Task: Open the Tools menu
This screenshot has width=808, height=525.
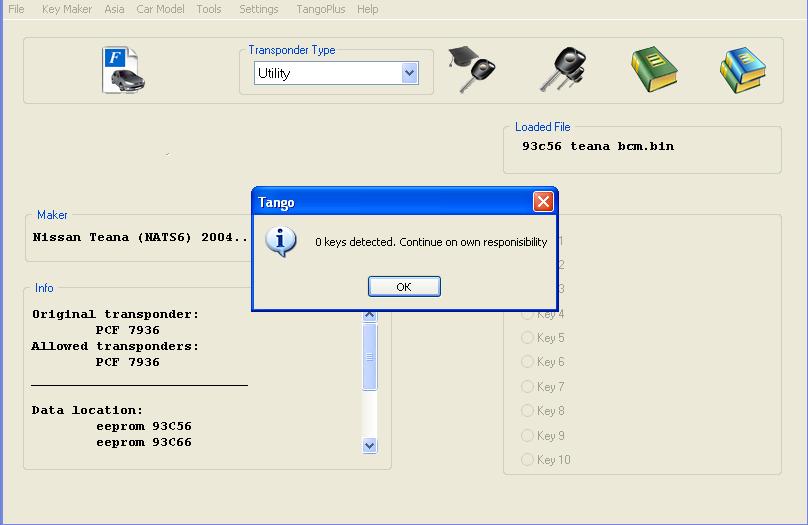Action: pos(209,9)
